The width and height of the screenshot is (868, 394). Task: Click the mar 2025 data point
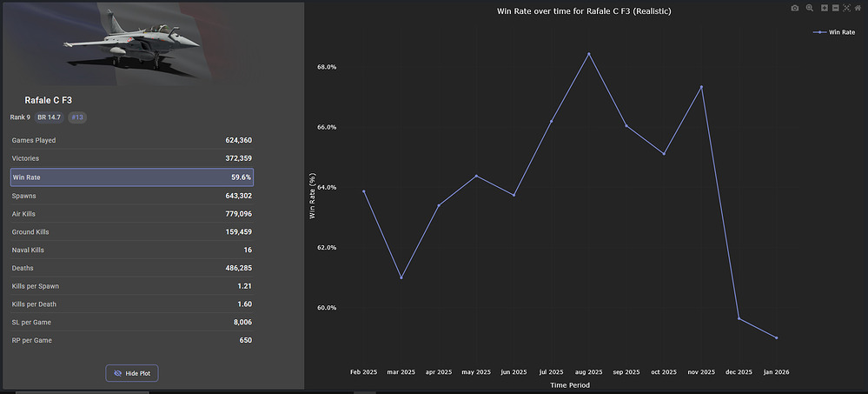point(401,277)
